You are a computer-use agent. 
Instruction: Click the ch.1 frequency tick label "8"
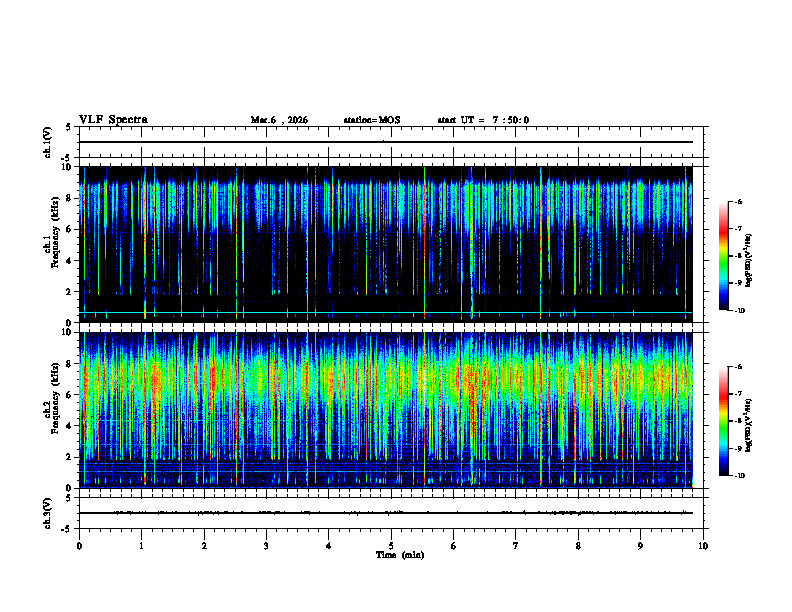click(x=70, y=198)
